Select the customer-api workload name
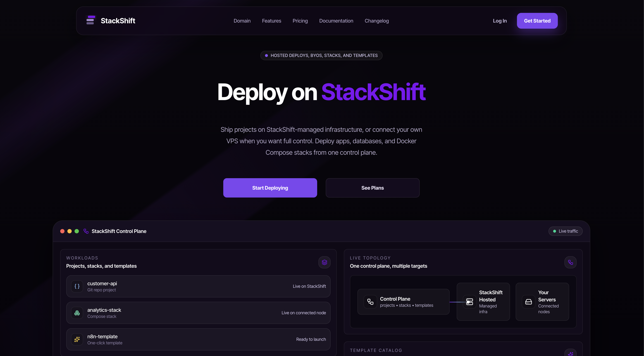 coord(102,283)
